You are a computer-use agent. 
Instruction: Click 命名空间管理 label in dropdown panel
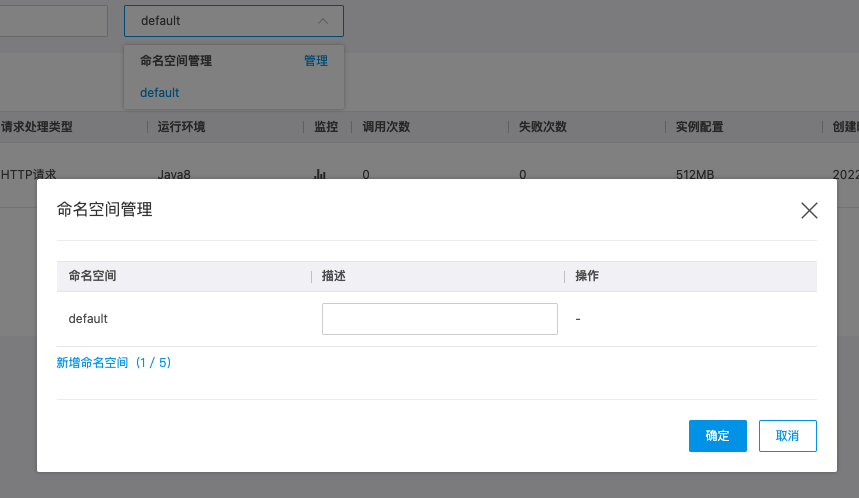[x=176, y=61]
